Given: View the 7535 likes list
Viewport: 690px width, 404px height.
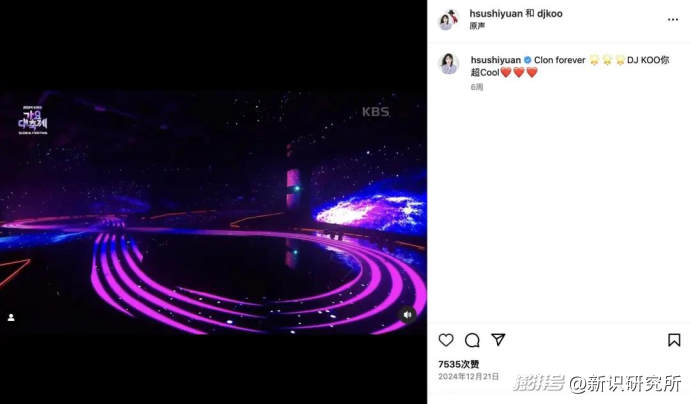Looking at the screenshot, I should point(459,364).
